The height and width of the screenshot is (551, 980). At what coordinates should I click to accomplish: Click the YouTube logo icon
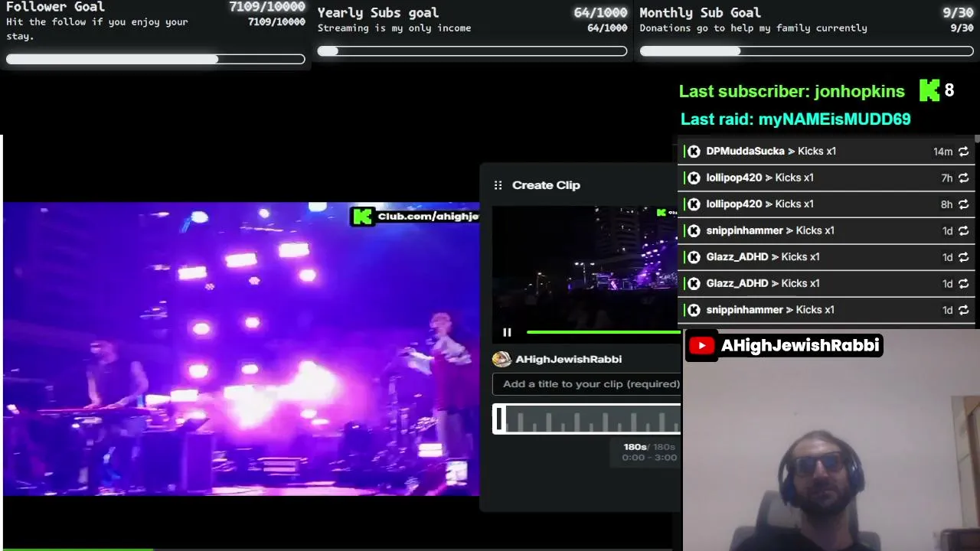701,346
